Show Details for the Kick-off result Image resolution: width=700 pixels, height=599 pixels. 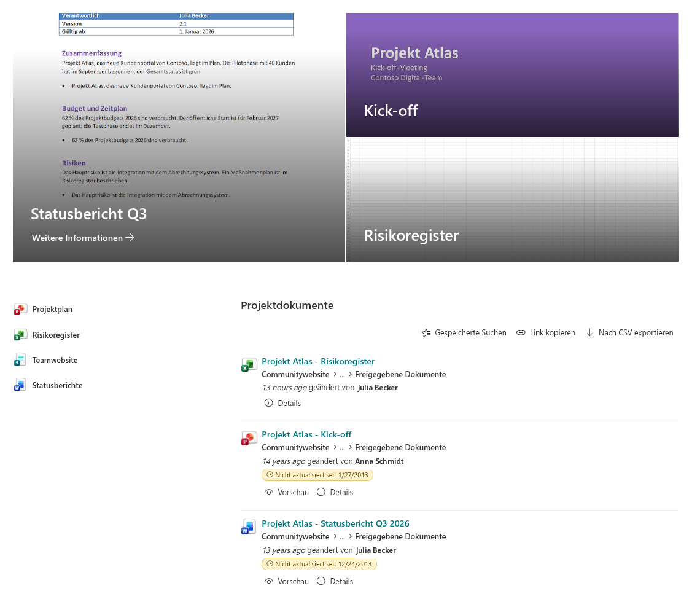pos(335,492)
